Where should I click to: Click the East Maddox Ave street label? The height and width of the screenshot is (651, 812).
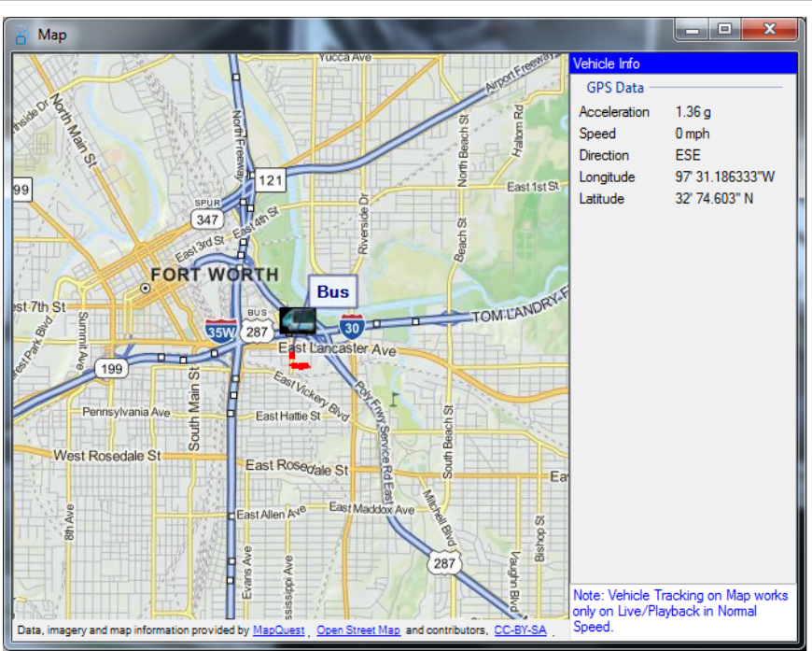click(371, 508)
